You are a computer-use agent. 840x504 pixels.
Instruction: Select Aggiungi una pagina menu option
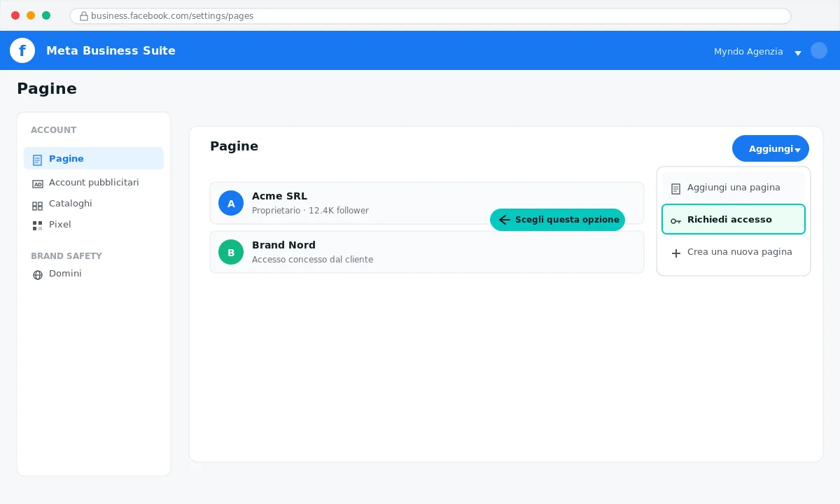(734, 188)
